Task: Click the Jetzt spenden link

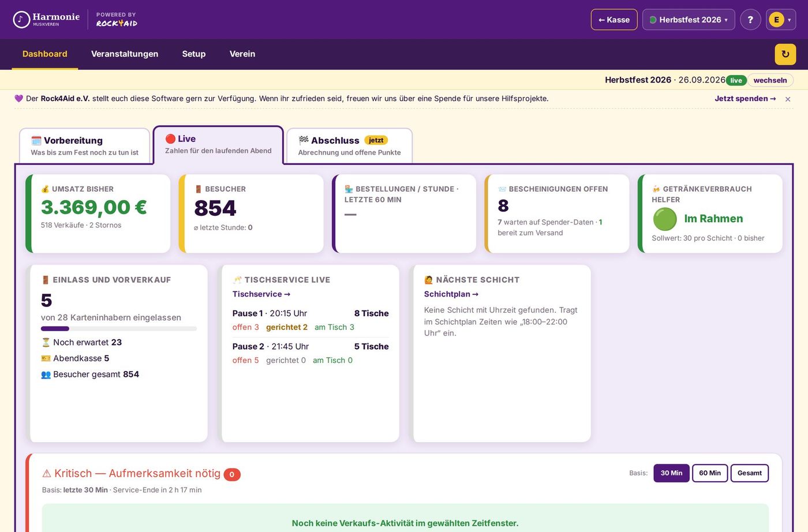Action: tap(745, 99)
